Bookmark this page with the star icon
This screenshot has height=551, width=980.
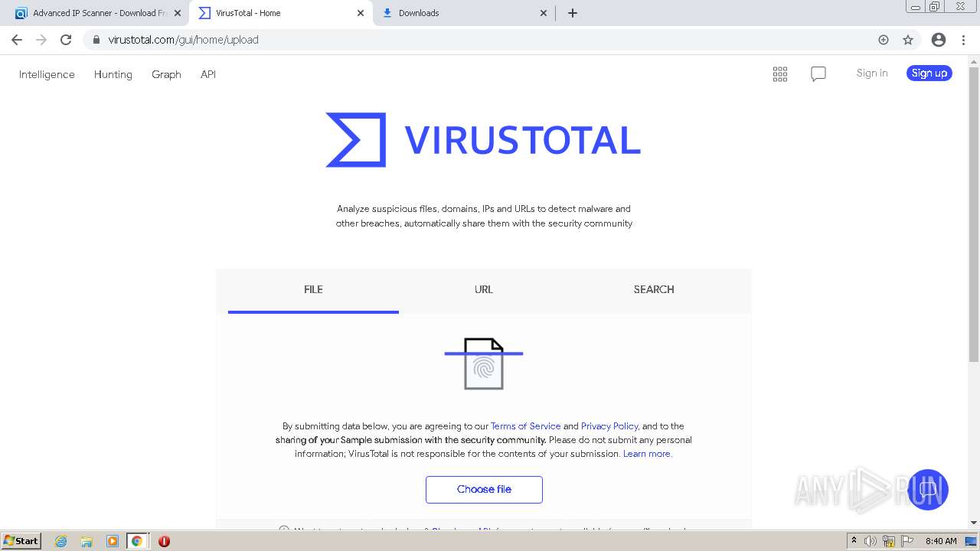(908, 40)
